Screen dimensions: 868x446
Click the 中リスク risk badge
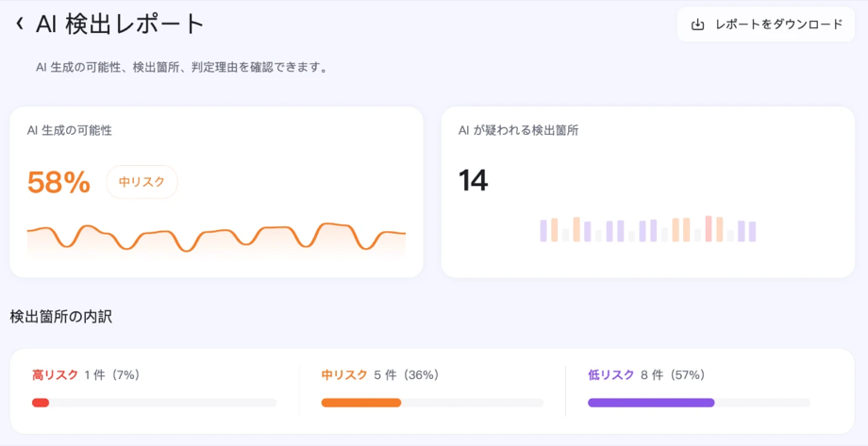(x=142, y=182)
